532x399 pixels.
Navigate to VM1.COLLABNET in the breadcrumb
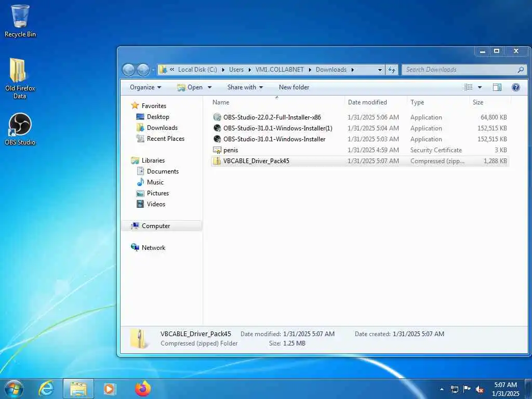coord(280,70)
